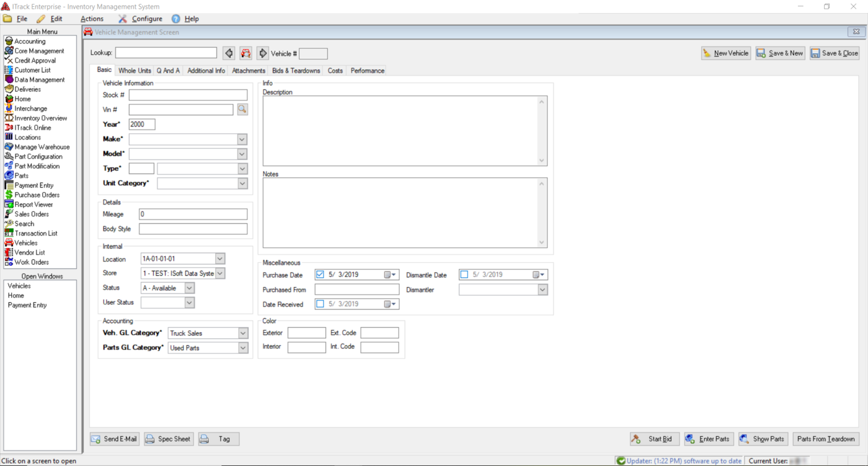Check the Date Received checkbox
The width and height of the screenshot is (868, 466).
pyautogui.click(x=321, y=304)
